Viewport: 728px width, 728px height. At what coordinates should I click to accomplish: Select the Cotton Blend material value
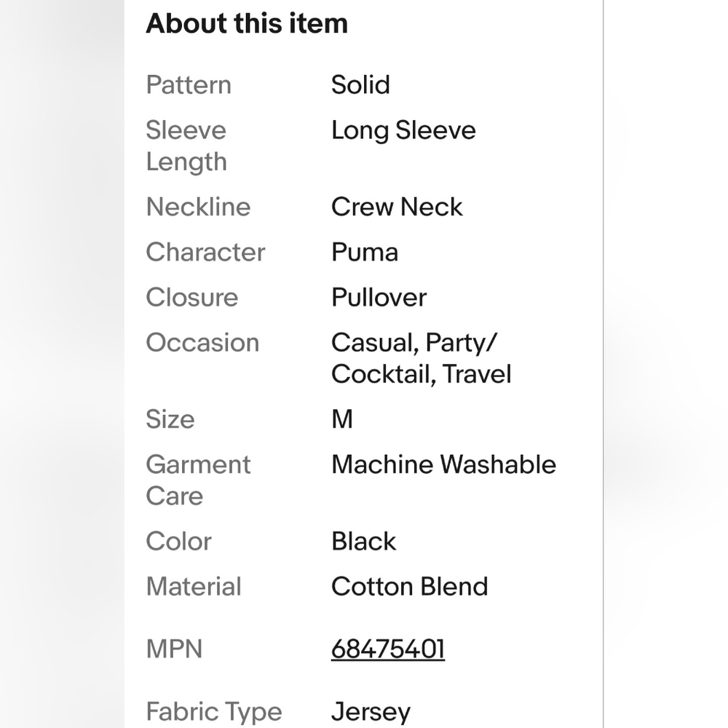pos(409,586)
